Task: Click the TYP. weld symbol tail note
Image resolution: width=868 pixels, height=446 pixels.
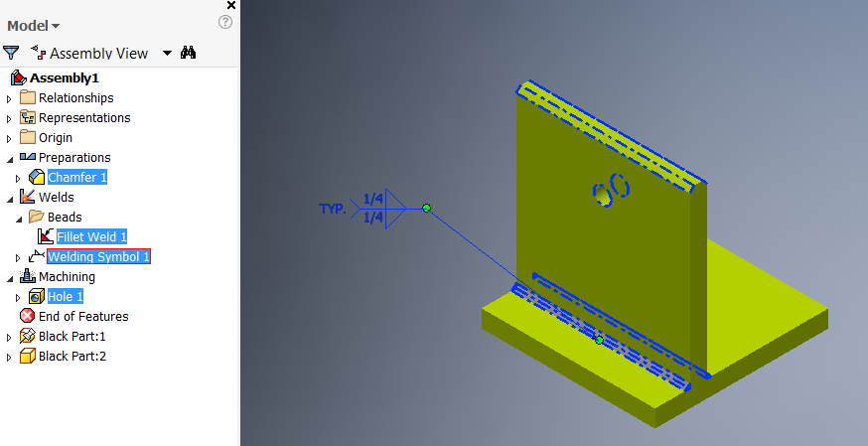Action: tap(332, 209)
